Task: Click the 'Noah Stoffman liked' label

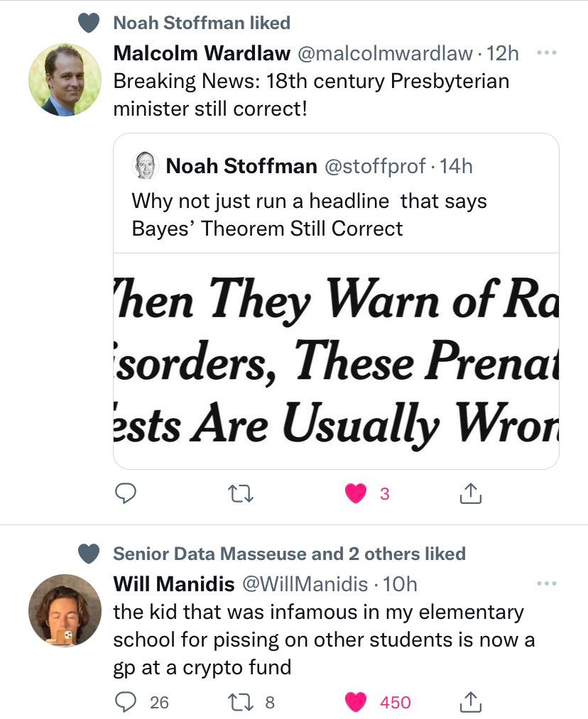Action: click(x=202, y=23)
